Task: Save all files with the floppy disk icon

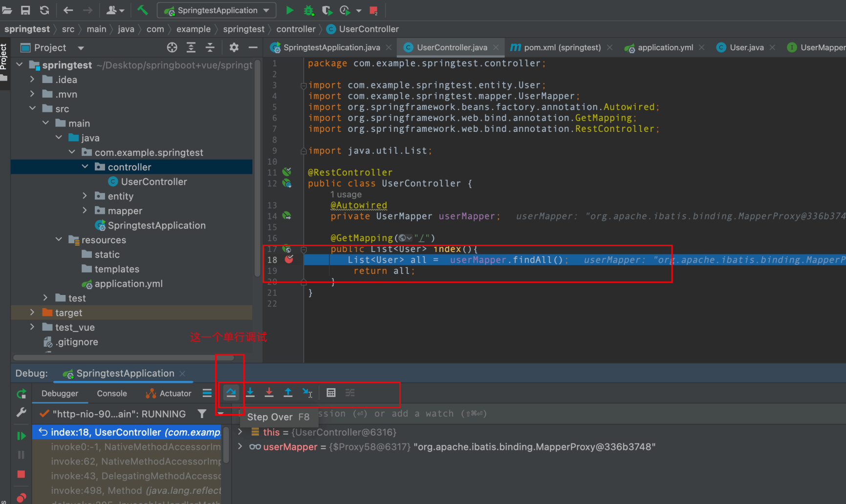Action: coord(25,10)
